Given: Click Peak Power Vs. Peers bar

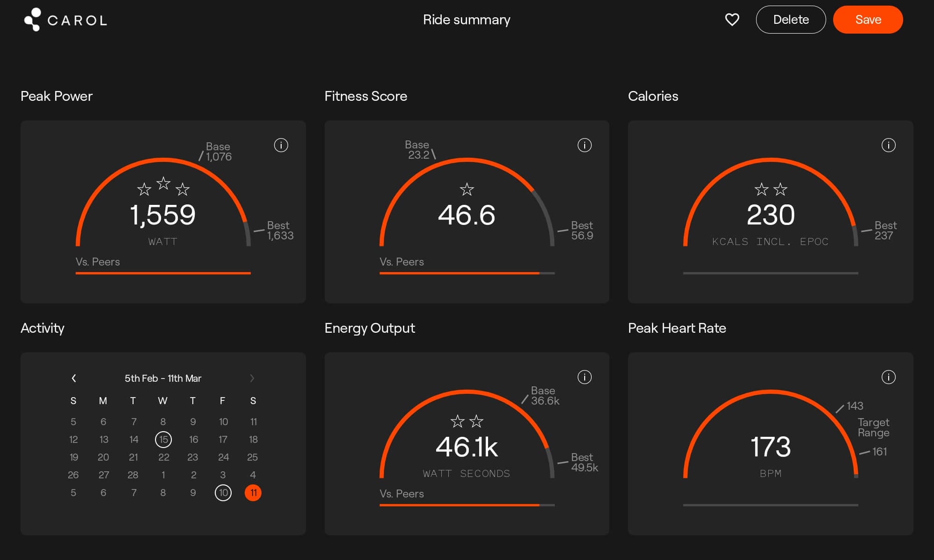Looking at the screenshot, I should [x=163, y=273].
